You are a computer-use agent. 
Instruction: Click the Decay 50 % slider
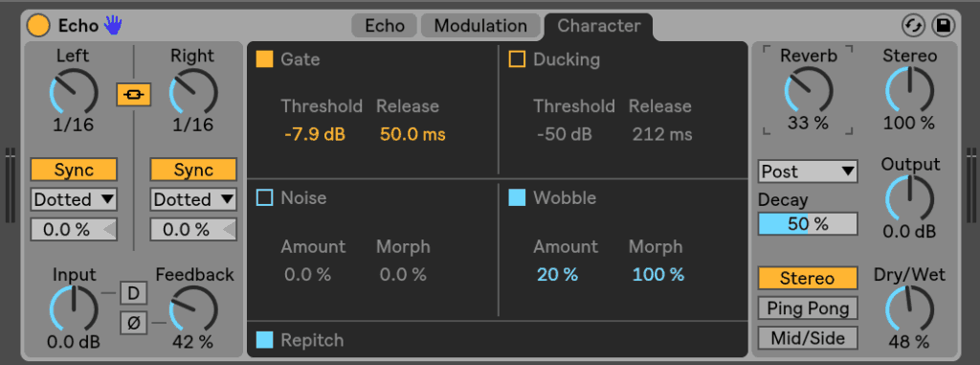coord(808,223)
